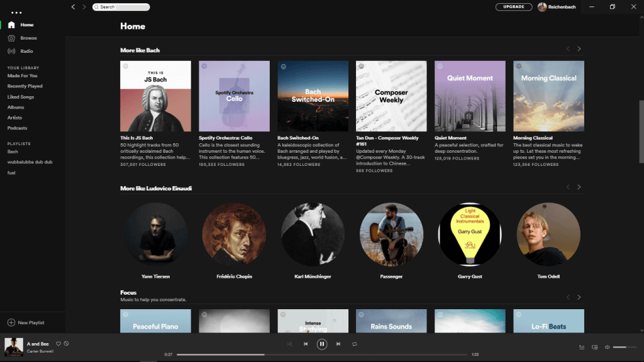Screen dimensions: 644x362
Task: Go to Artists in the library
Action: 14,118
